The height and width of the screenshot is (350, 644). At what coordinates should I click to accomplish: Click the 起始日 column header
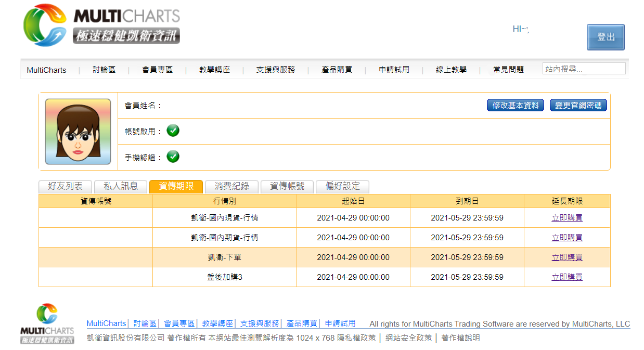pos(353,201)
